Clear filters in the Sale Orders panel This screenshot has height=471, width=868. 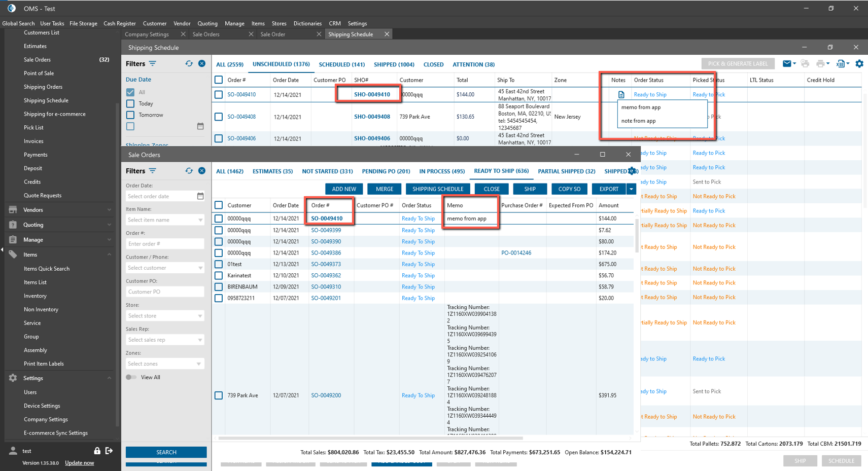(202, 171)
